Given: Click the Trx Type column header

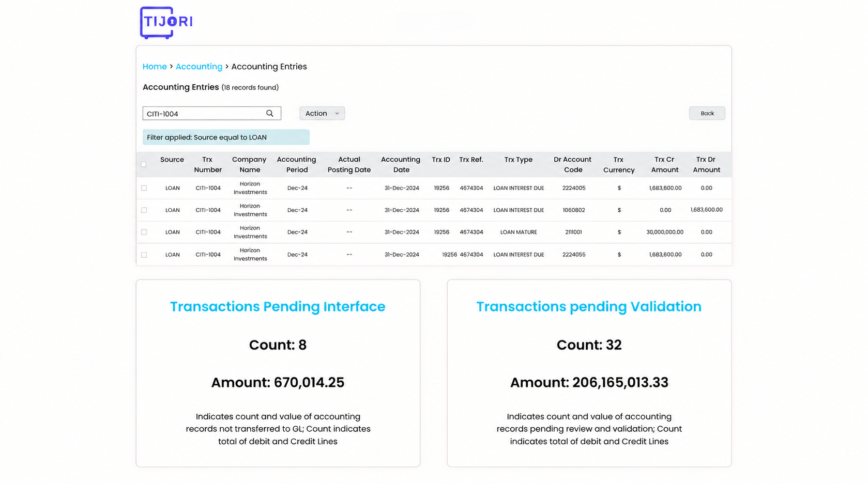Looking at the screenshot, I should pyautogui.click(x=519, y=160).
